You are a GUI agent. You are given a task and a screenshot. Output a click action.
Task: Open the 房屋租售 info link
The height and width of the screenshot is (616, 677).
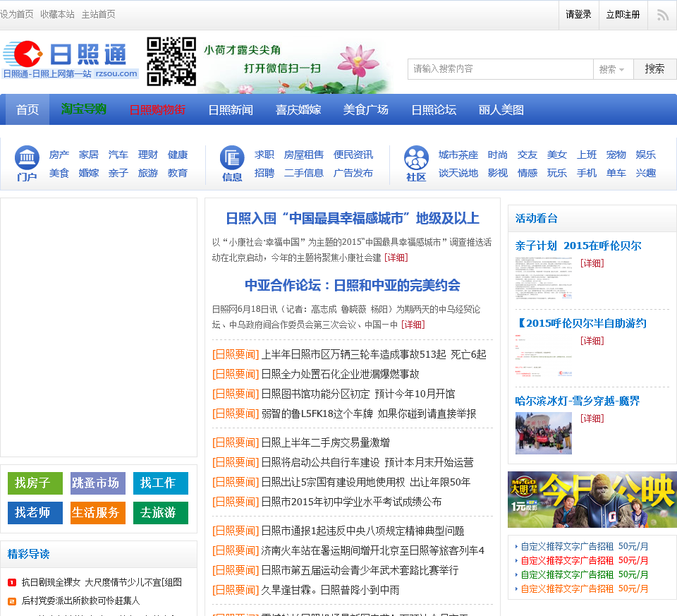304,155
